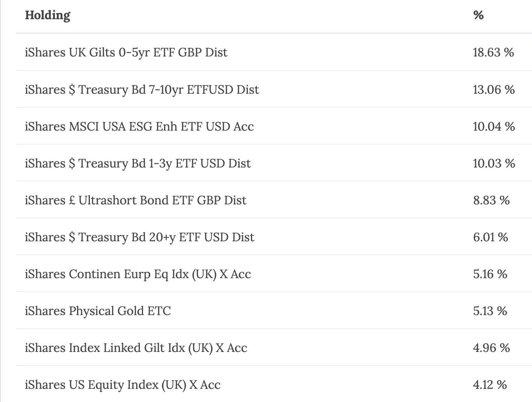
Task: Click the % column header
Action: click(478, 15)
